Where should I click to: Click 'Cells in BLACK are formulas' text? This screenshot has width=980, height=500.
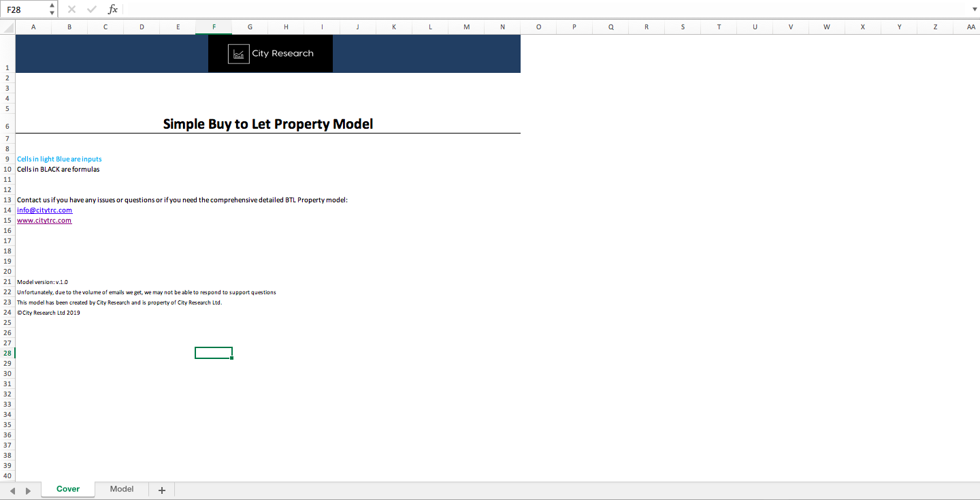pyautogui.click(x=59, y=170)
